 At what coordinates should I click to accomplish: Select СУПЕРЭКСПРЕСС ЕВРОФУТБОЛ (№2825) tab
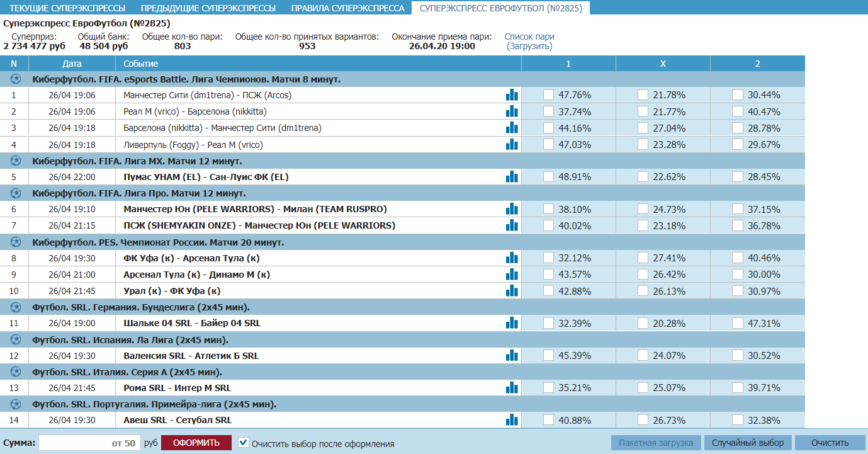click(x=501, y=8)
